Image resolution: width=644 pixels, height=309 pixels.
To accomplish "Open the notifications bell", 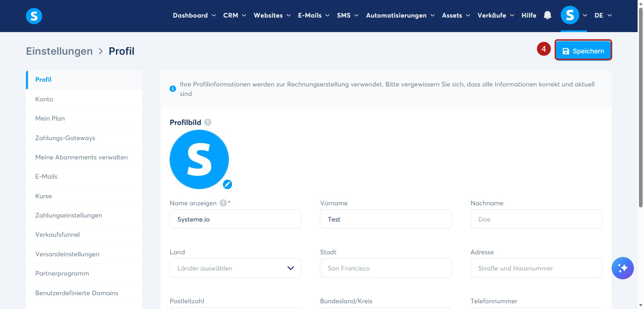I will coord(548,15).
